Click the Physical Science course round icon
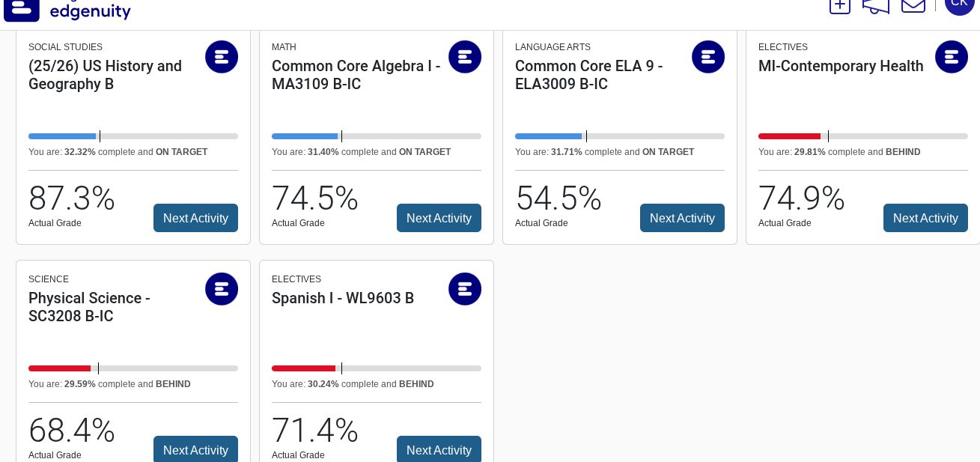Viewport: 980px width, 462px height. pos(222,289)
